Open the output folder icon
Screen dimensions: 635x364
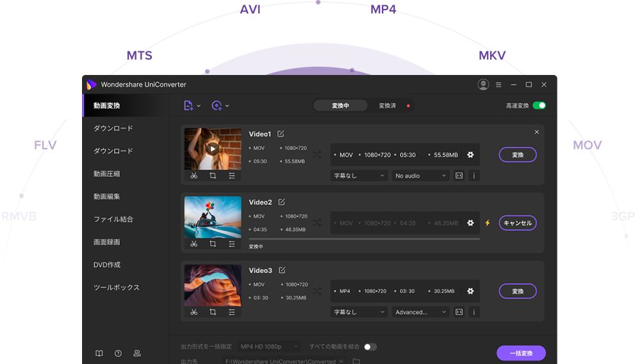(x=356, y=361)
